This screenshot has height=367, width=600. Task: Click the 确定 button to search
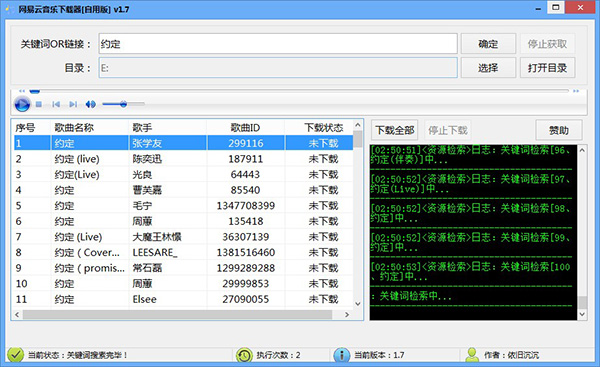point(488,44)
